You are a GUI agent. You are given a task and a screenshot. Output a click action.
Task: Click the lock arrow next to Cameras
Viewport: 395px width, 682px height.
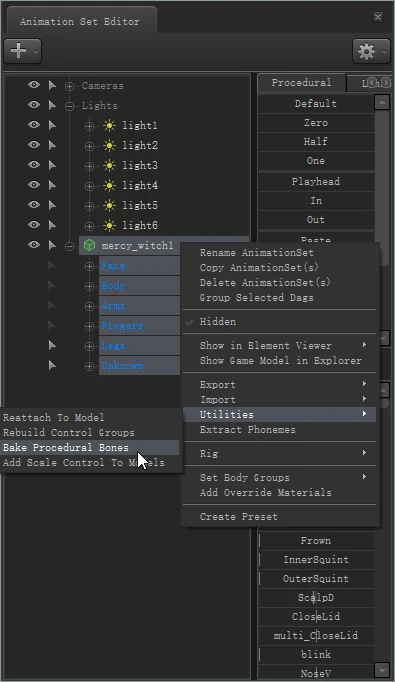pos(52,85)
